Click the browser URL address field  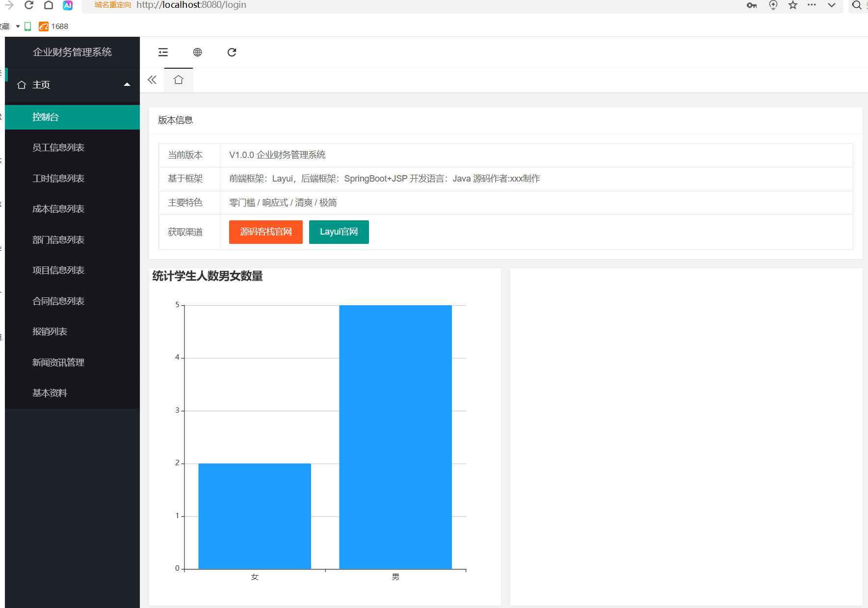tap(393, 5)
